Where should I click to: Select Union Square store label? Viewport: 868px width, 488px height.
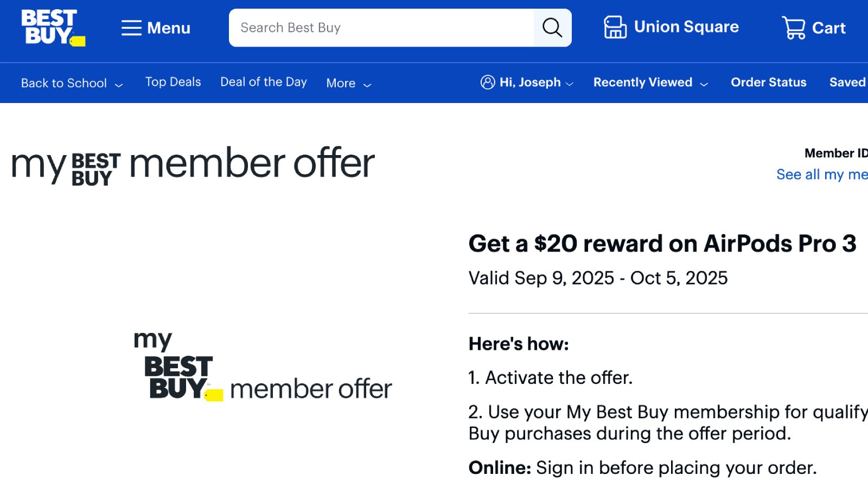pos(686,27)
